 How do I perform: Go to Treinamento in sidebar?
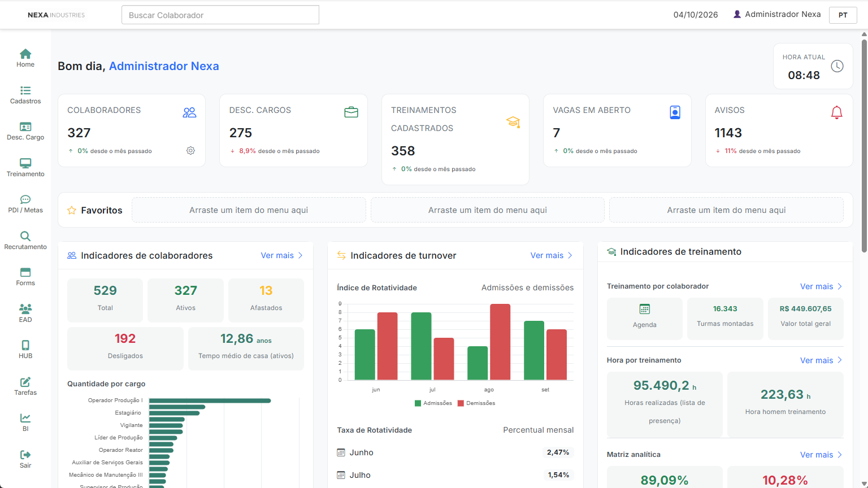click(x=25, y=168)
